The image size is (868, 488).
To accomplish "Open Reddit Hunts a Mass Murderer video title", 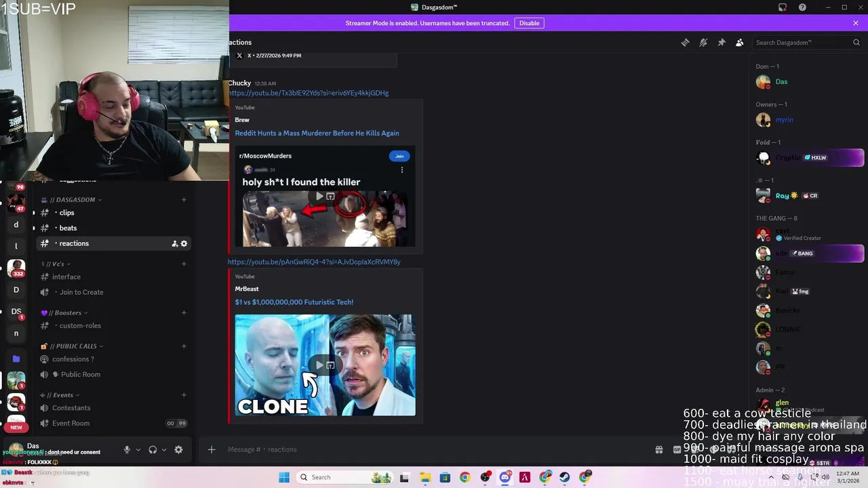I will click(x=317, y=133).
